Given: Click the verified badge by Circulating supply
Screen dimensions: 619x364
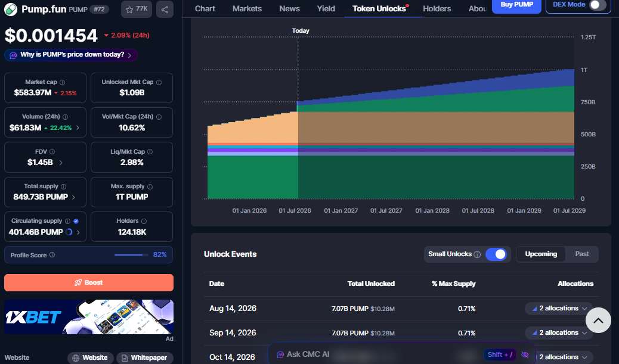Looking at the screenshot, I should click(x=76, y=221).
